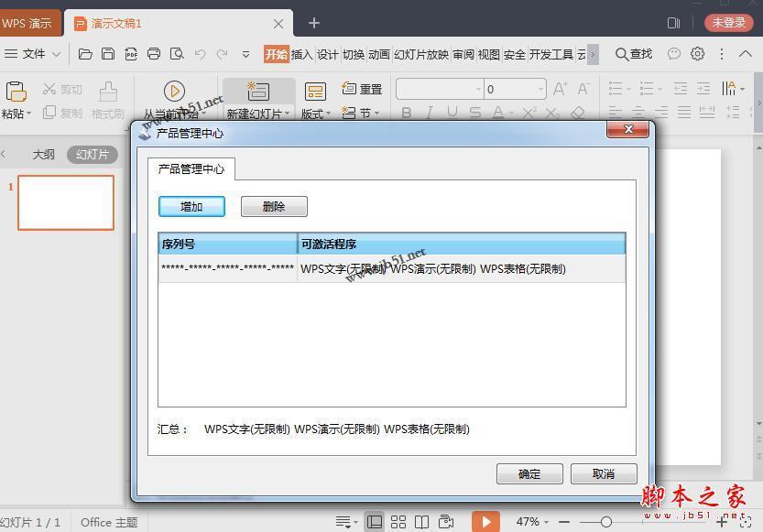Click the Redo arrow icon
This screenshot has height=532, width=763.
point(222,53)
